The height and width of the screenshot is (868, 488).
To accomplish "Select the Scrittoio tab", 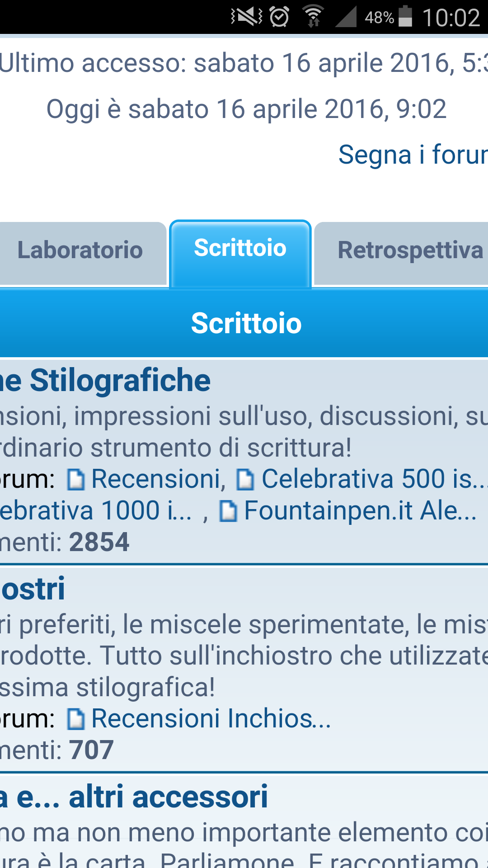I will [x=240, y=248].
